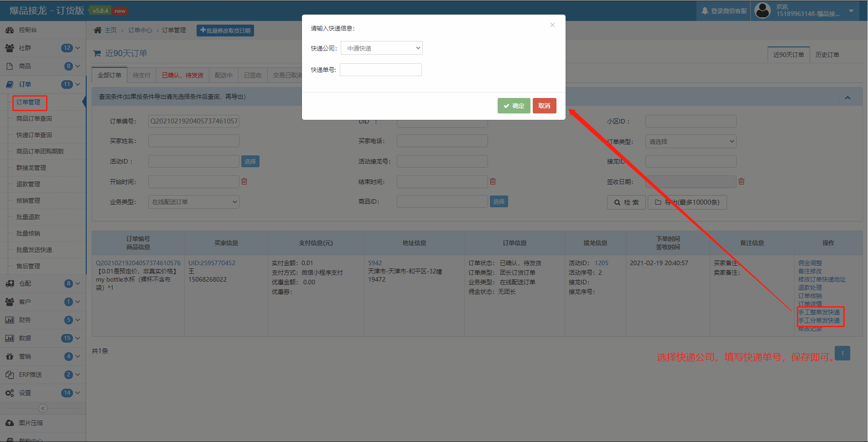868x442 pixels.
Task: Switch to the 已确认,待发货 tab
Action: [x=182, y=75]
